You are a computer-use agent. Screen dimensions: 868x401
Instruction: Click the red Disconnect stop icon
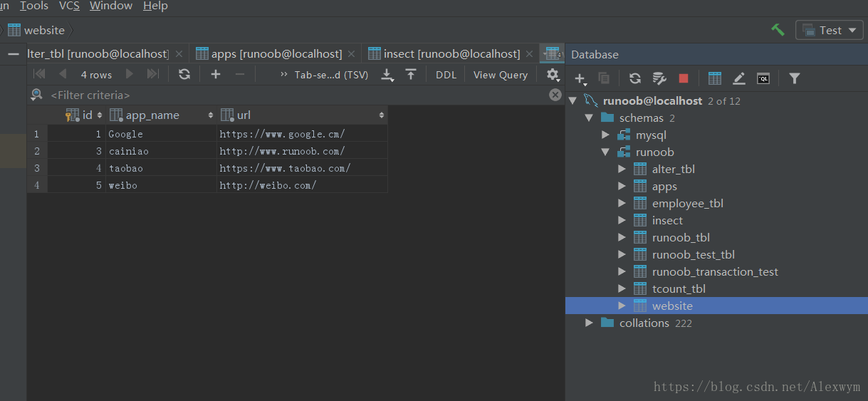coord(684,78)
